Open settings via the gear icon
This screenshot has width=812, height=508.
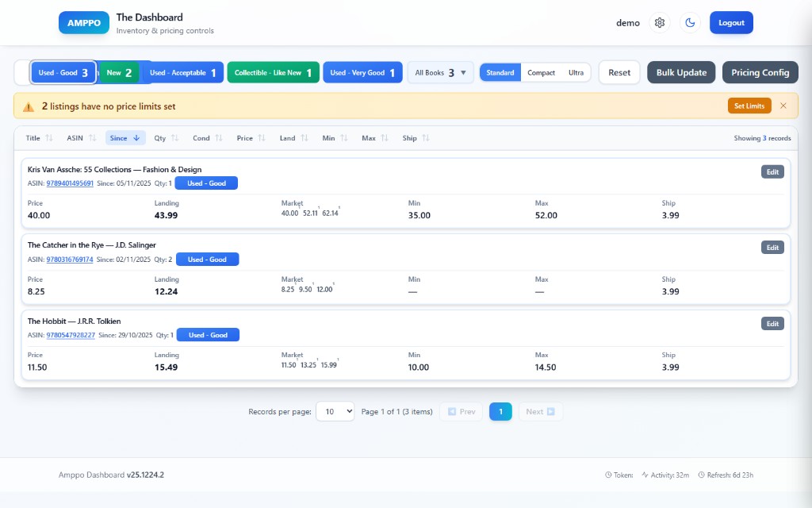[x=659, y=23]
